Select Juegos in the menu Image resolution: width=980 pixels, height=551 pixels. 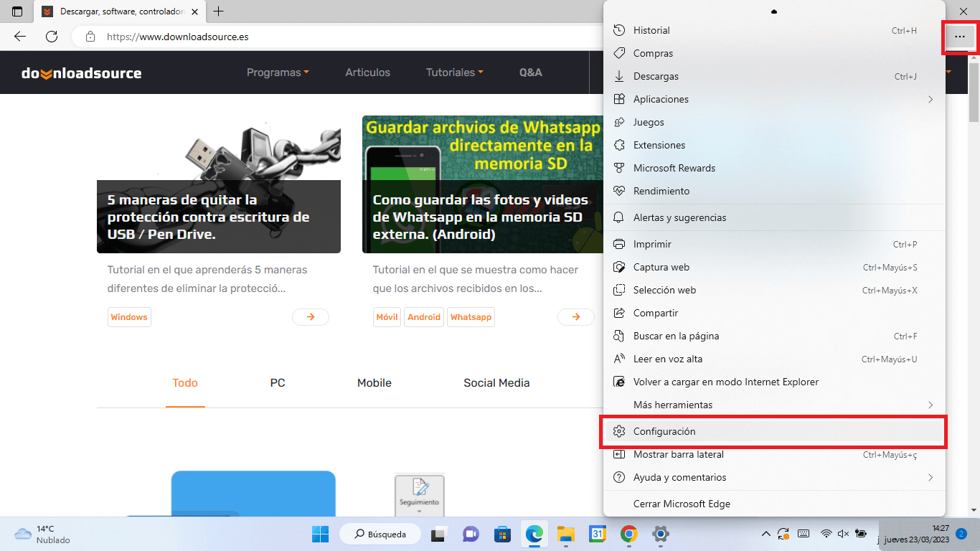coord(774,122)
